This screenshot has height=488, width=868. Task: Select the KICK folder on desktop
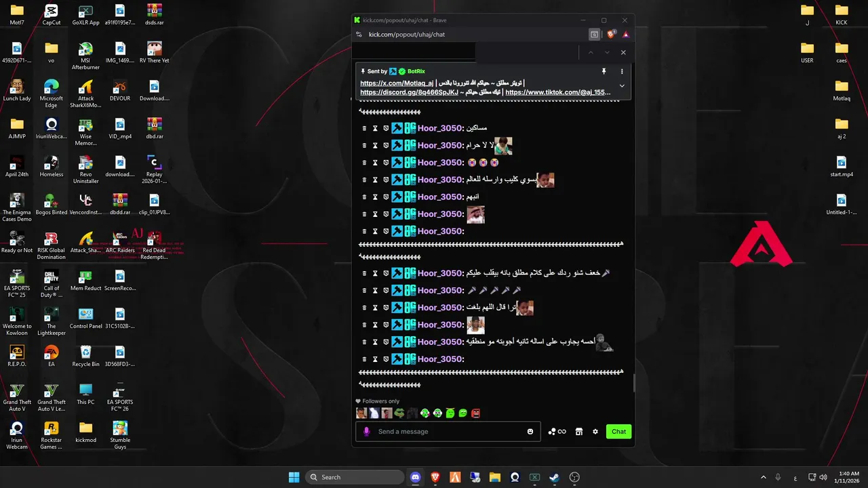tap(842, 15)
